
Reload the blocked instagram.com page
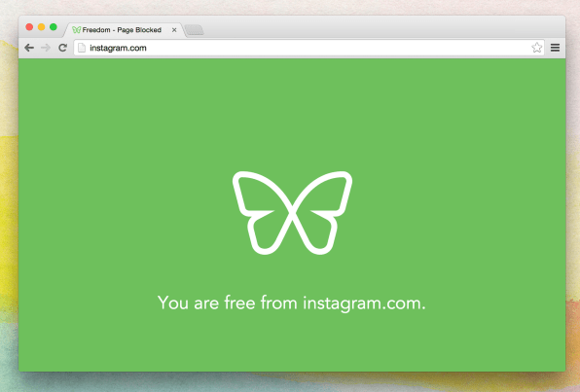pos(63,48)
